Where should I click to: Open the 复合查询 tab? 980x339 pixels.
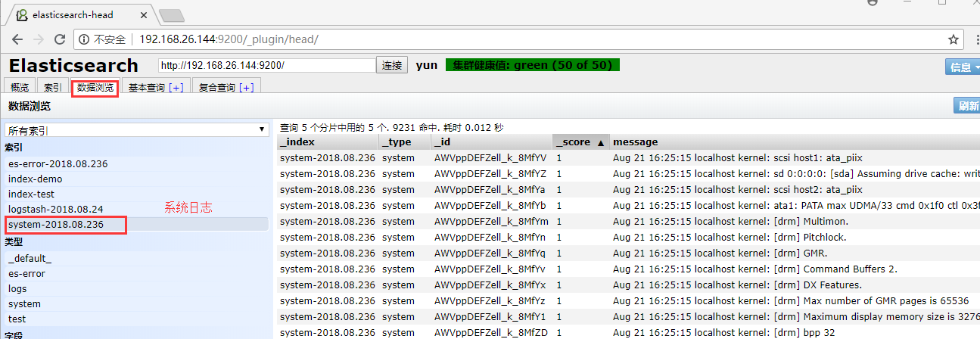216,88
